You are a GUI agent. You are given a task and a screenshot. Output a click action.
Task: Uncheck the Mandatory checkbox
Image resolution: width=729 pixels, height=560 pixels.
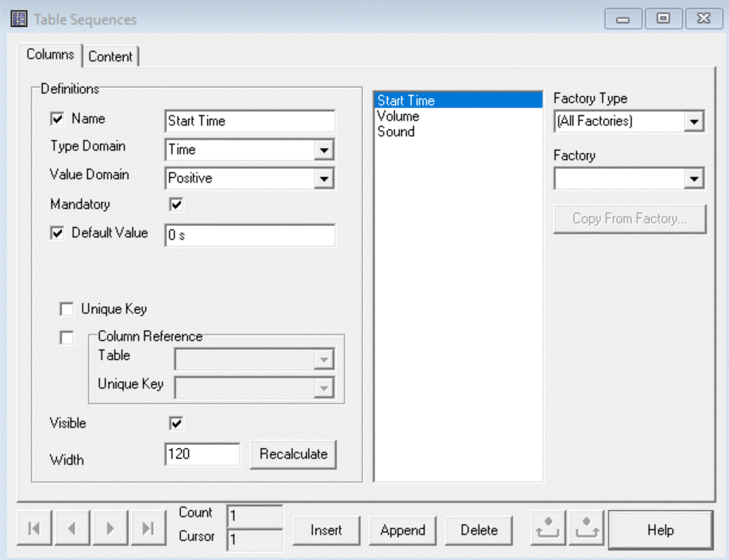[x=176, y=205]
